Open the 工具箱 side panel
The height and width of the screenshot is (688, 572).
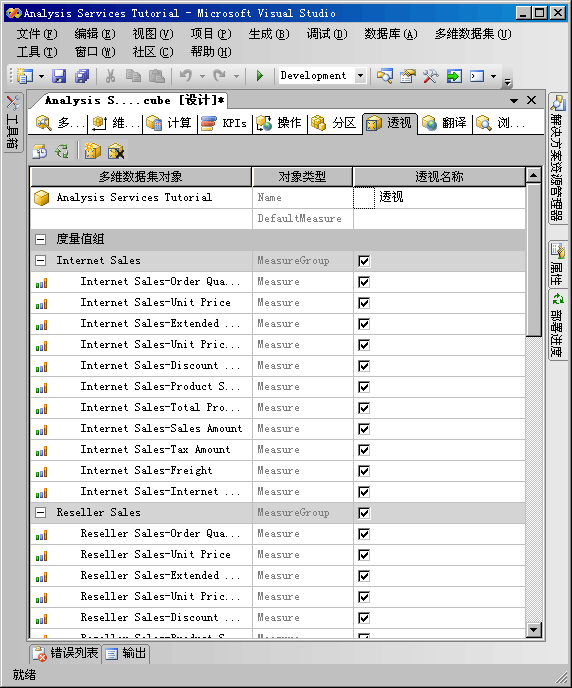[13, 122]
